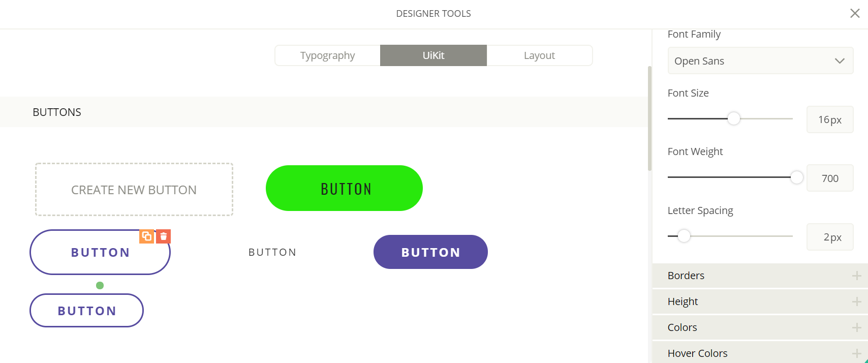Screen dimensions: 868x363
Task: Close the Designer Tools panel
Action: pyautogui.click(x=855, y=13)
